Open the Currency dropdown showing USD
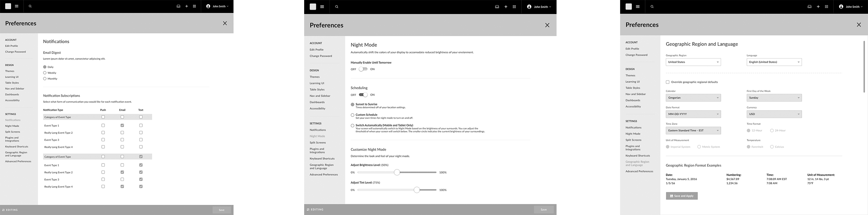The image size is (868, 215). click(x=774, y=114)
